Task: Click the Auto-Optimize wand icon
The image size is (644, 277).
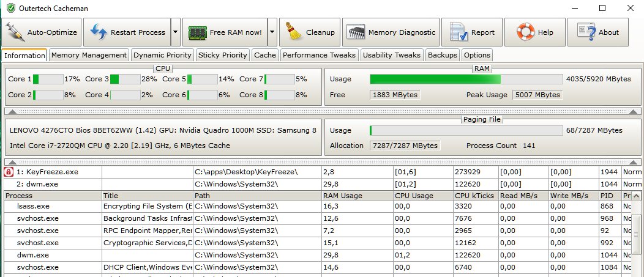Action: [x=17, y=32]
